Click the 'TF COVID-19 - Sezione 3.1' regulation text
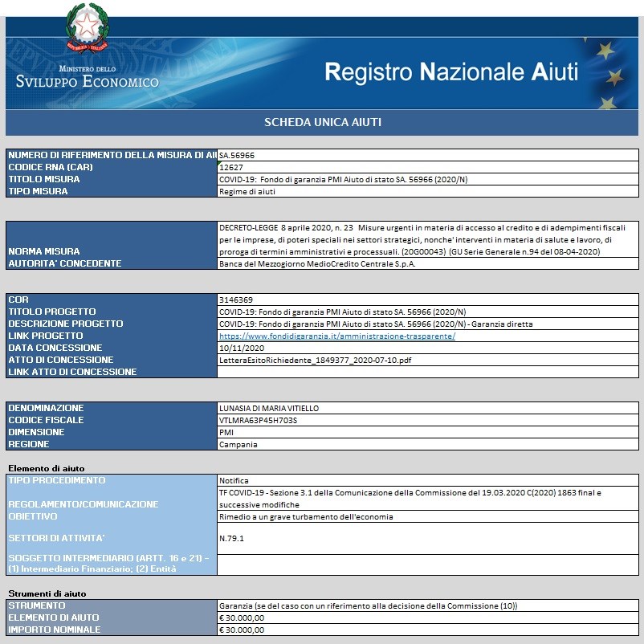The image size is (644, 644). coord(410,499)
